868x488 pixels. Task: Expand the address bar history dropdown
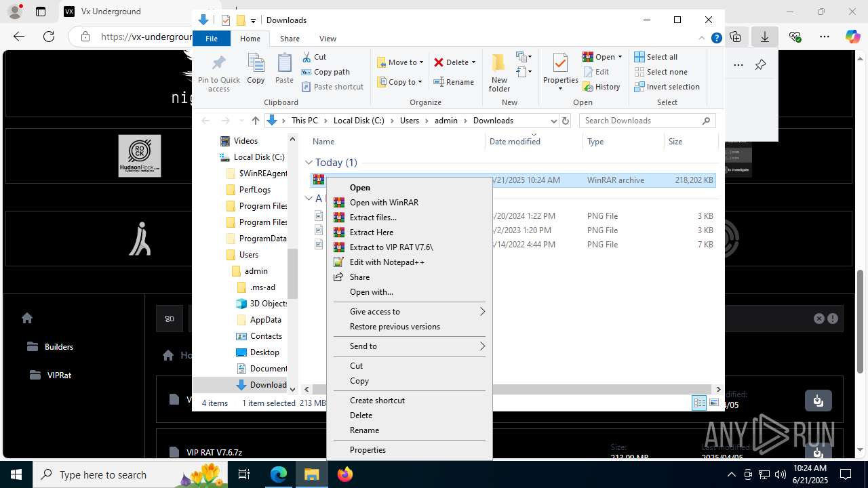553,121
